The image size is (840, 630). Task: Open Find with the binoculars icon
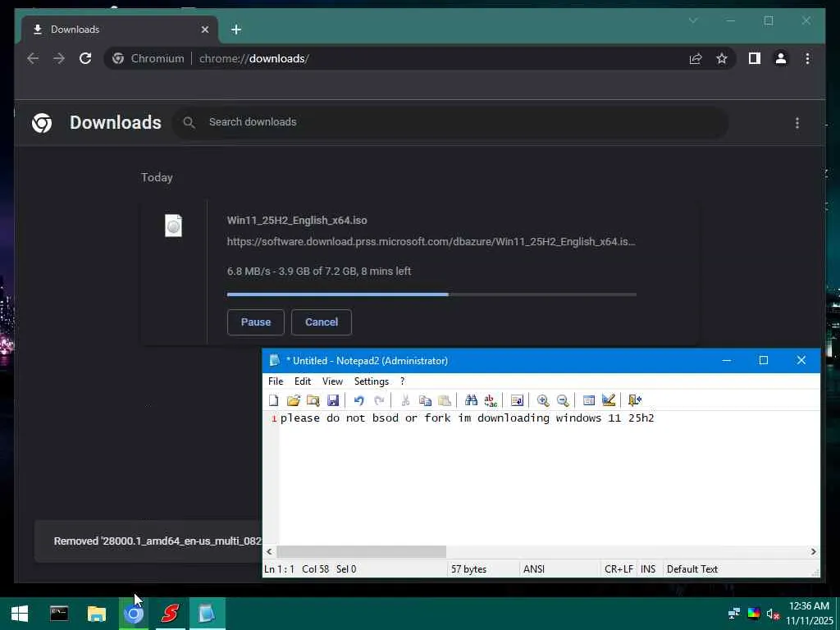click(471, 400)
